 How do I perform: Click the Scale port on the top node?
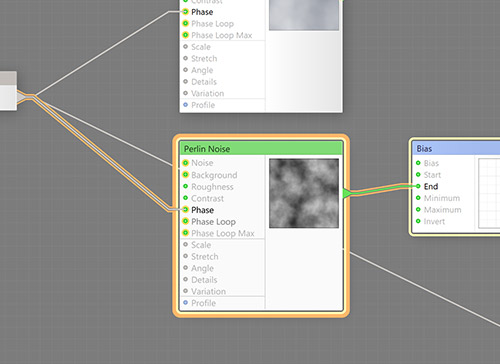point(186,47)
